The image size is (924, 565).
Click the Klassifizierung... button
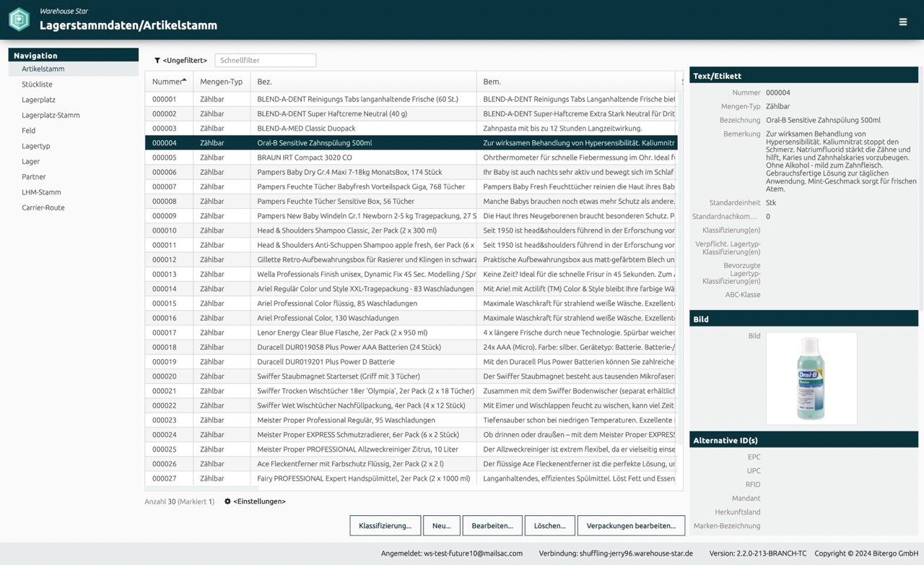(385, 525)
